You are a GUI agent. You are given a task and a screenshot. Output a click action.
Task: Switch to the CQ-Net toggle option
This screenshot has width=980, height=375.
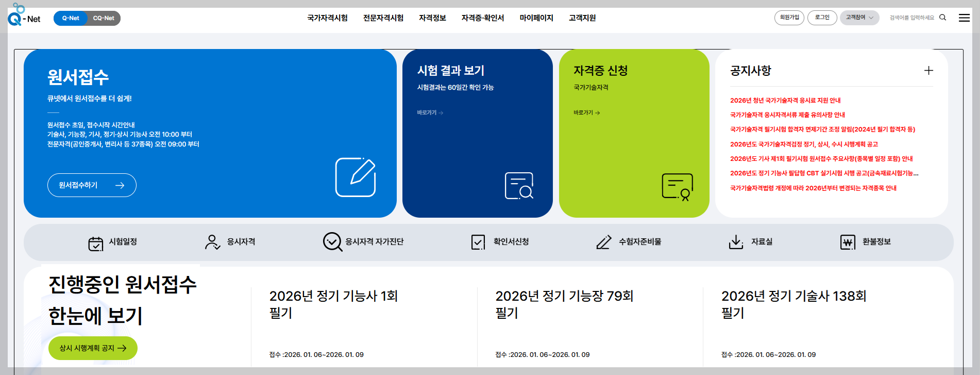(104, 18)
